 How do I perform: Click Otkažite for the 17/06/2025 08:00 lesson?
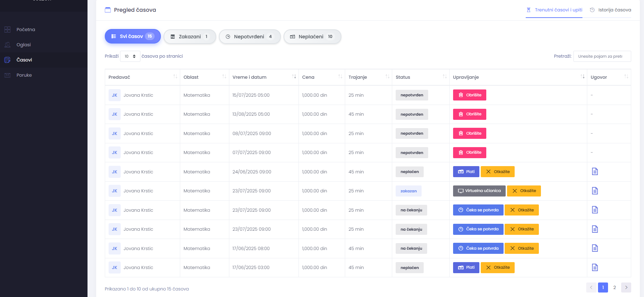point(522,248)
